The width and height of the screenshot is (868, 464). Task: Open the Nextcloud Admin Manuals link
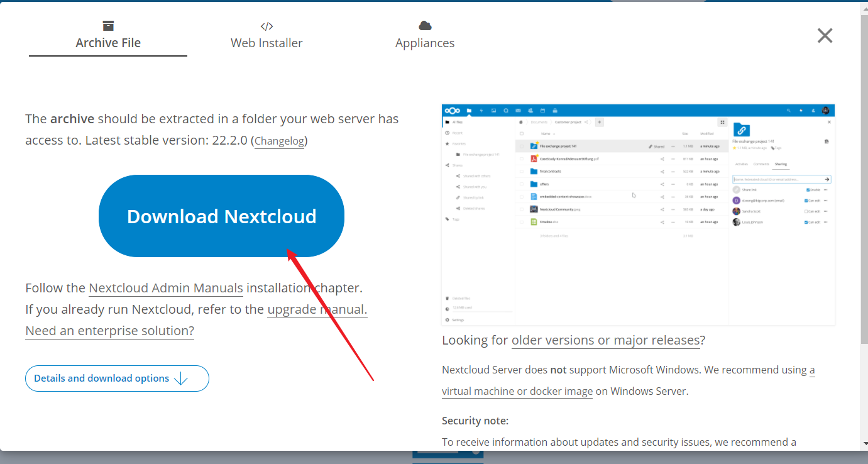pyautogui.click(x=166, y=288)
